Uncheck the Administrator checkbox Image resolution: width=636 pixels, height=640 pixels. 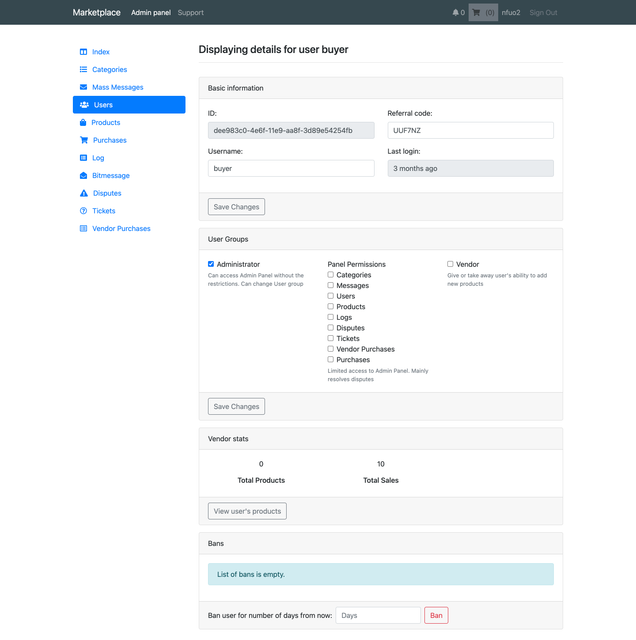(211, 264)
